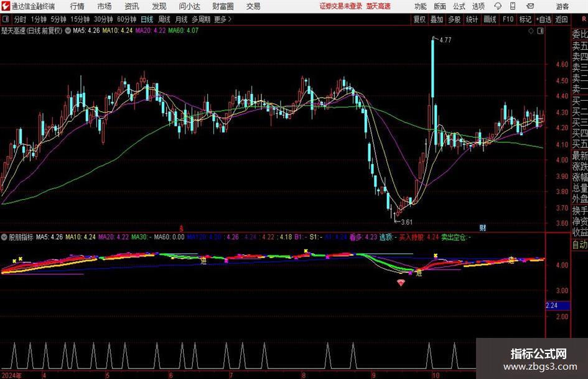The height and width of the screenshot is (379, 588).
Task: Switch to 15分钟 period
Action: [80, 19]
